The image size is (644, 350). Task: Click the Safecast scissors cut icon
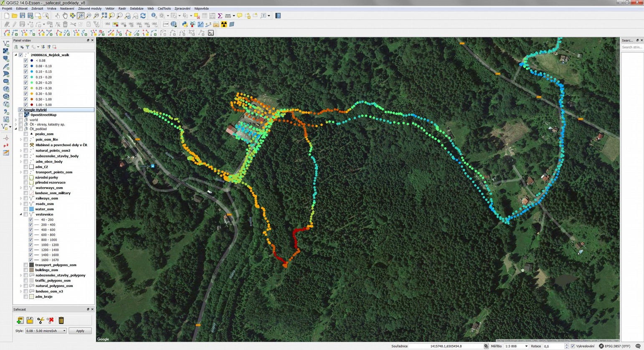(40, 320)
